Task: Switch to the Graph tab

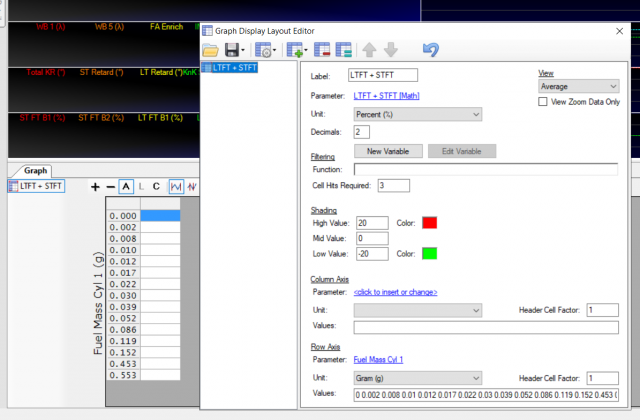Action: (x=36, y=170)
